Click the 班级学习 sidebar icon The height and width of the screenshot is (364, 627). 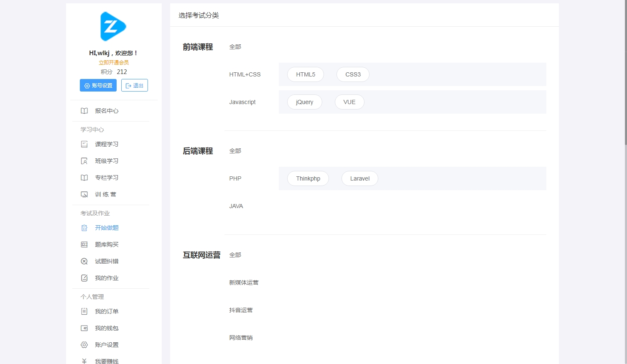(84, 161)
